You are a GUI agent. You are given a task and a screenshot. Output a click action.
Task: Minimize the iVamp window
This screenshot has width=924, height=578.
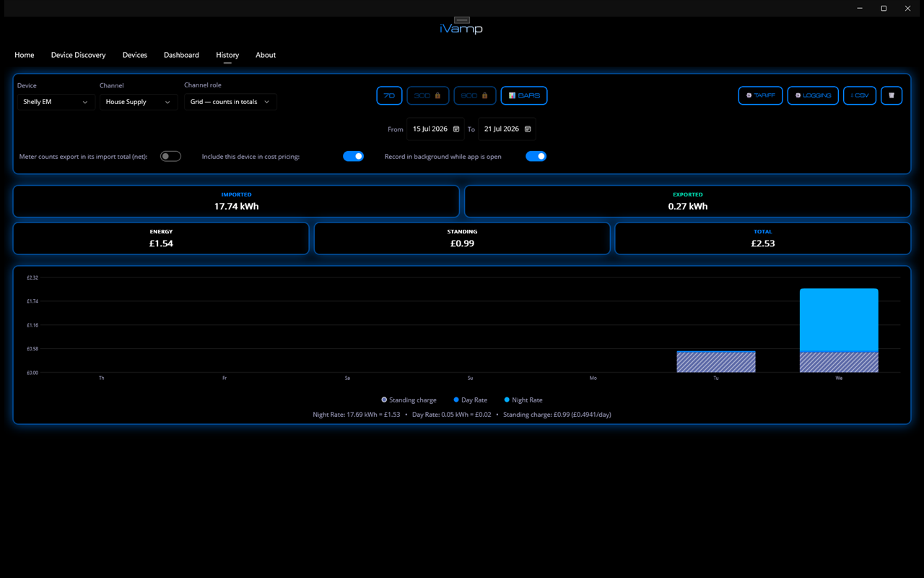pyautogui.click(x=860, y=9)
